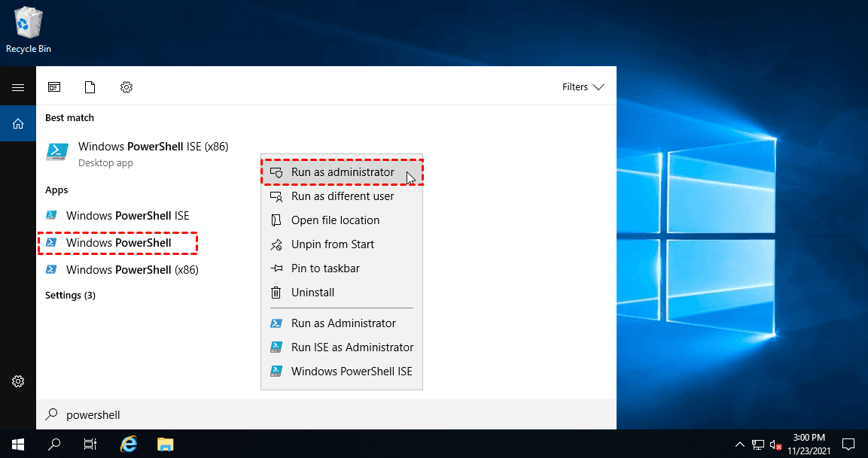This screenshot has height=458, width=868.
Task: Expand the Start menu hamburger button
Action: pos(17,86)
